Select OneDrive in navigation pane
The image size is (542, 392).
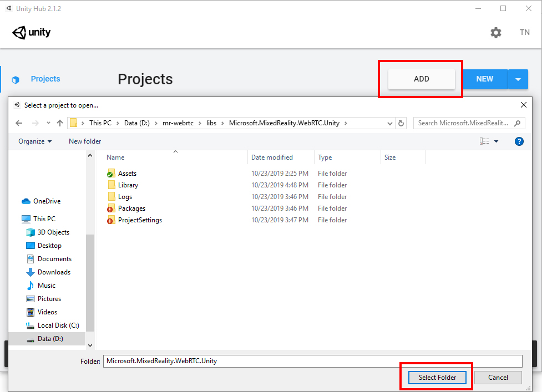[x=41, y=201]
